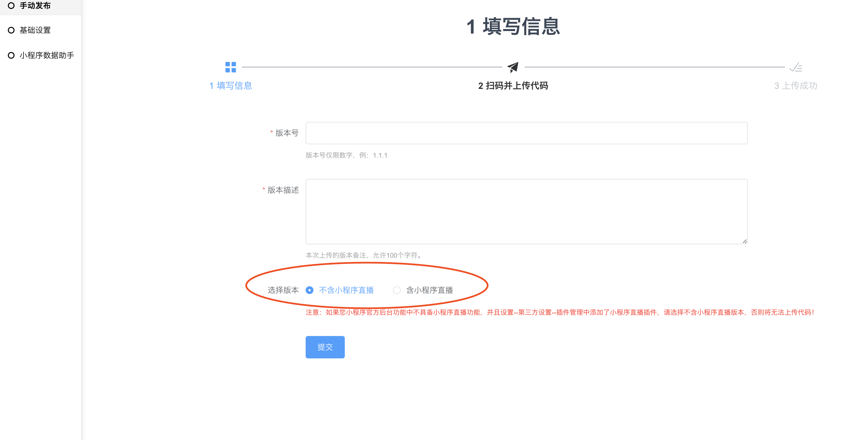Click the textarea resize handle corner
The height and width of the screenshot is (440, 868).
[744, 241]
